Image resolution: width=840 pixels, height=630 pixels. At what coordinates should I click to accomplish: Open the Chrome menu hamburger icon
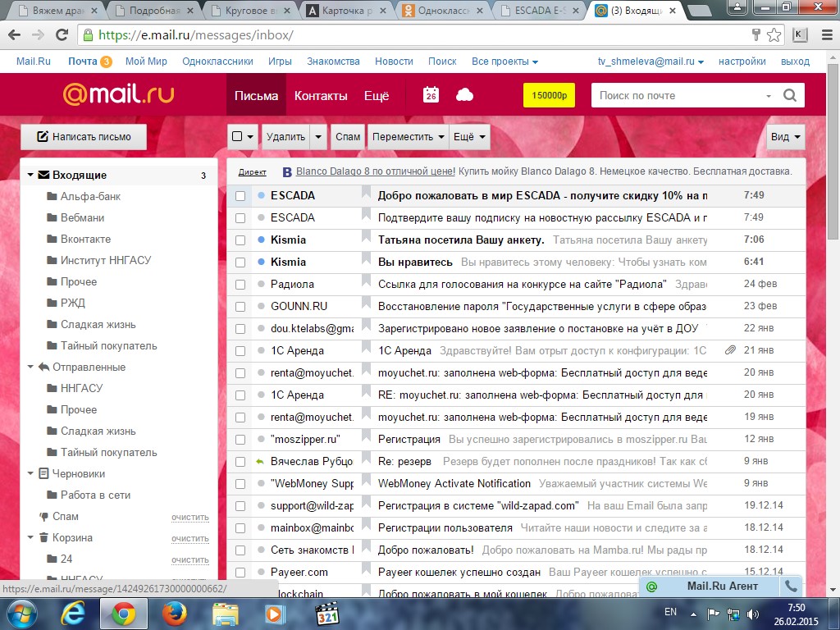[x=827, y=35]
